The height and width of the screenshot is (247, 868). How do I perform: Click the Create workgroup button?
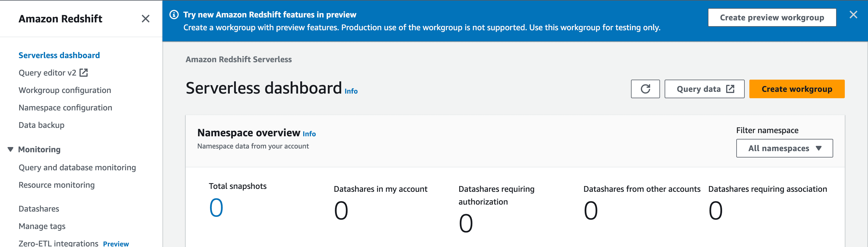[797, 89]
